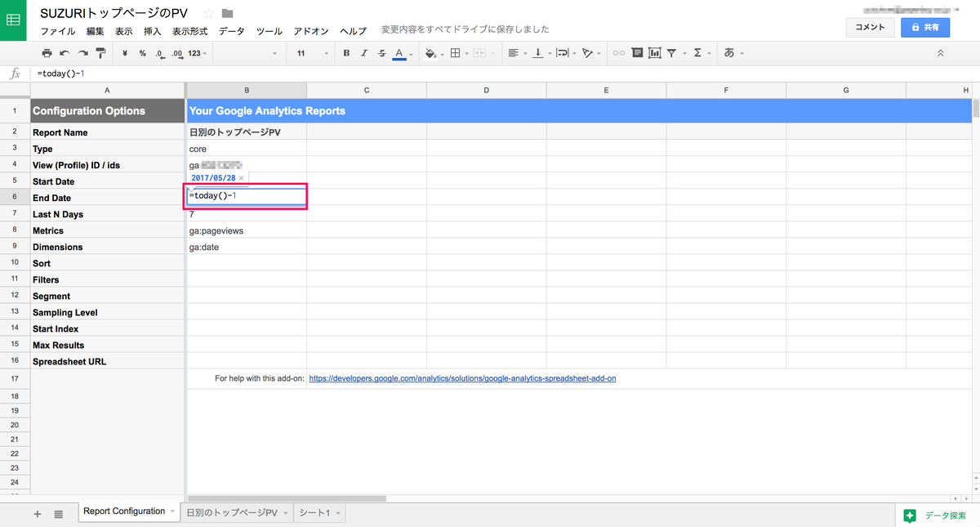This screenshot has height=527, width=980.
Task: Open the developers.google.com add-on help link
Action: click(462, 378)
